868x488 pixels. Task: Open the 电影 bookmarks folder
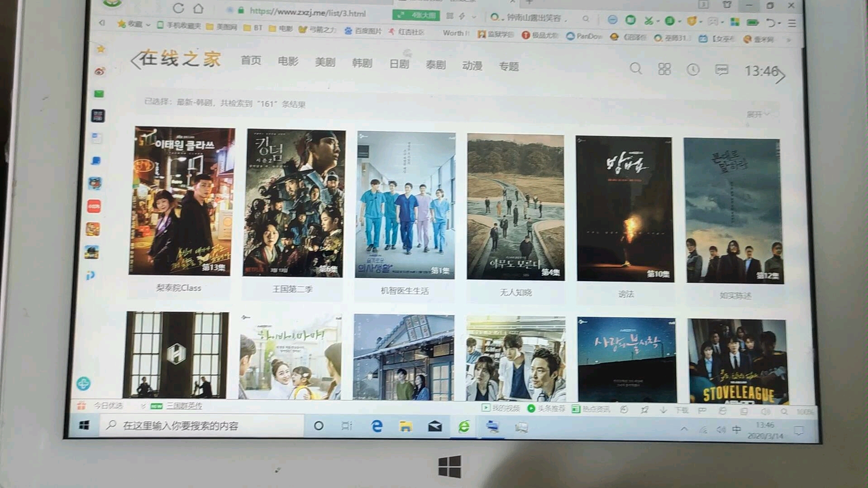tap(281, 29)
